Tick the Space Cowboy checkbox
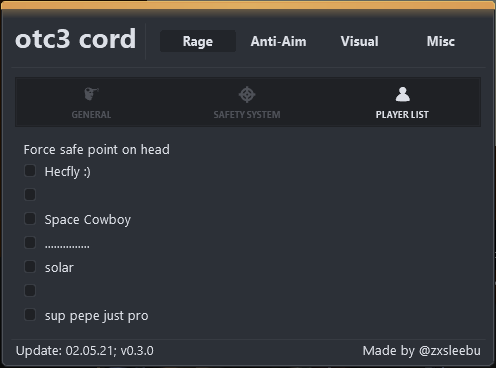 coord(30,219)
